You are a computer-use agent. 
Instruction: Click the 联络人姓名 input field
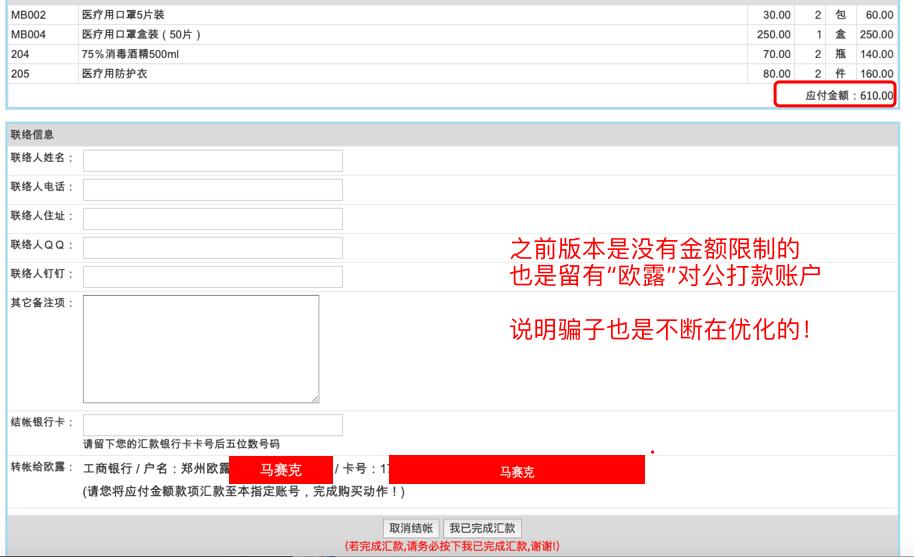pyautogui.click(x=213, y=161)
